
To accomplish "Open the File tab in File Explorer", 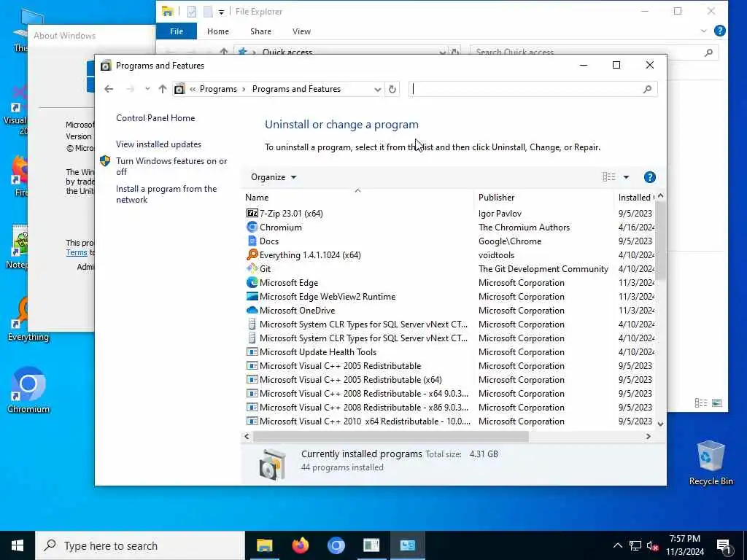I will (x=177, y=31).
